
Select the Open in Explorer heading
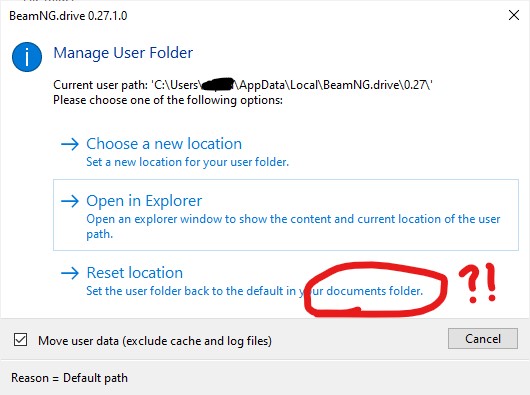coord(144,201)
